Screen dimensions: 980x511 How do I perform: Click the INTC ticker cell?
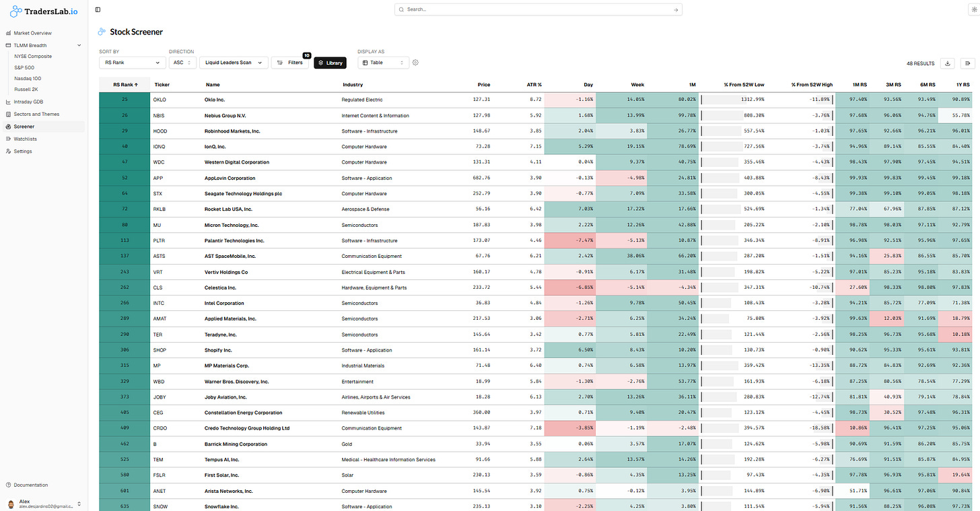point(160,303)
